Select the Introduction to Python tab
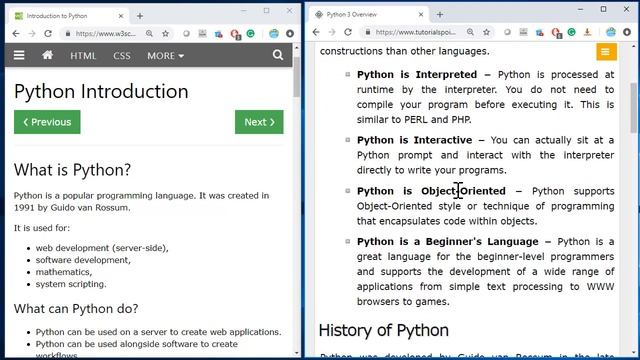This screenshot has height=360, width=640. pos(68,16)
